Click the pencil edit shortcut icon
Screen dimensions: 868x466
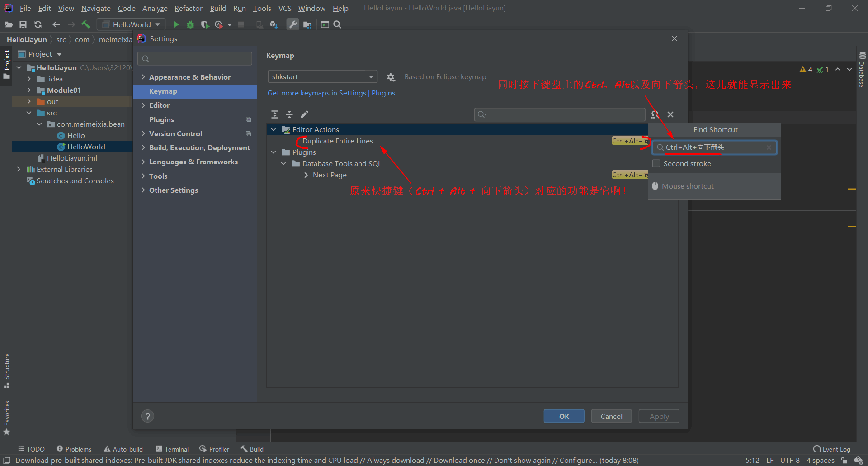pos(304,114)
